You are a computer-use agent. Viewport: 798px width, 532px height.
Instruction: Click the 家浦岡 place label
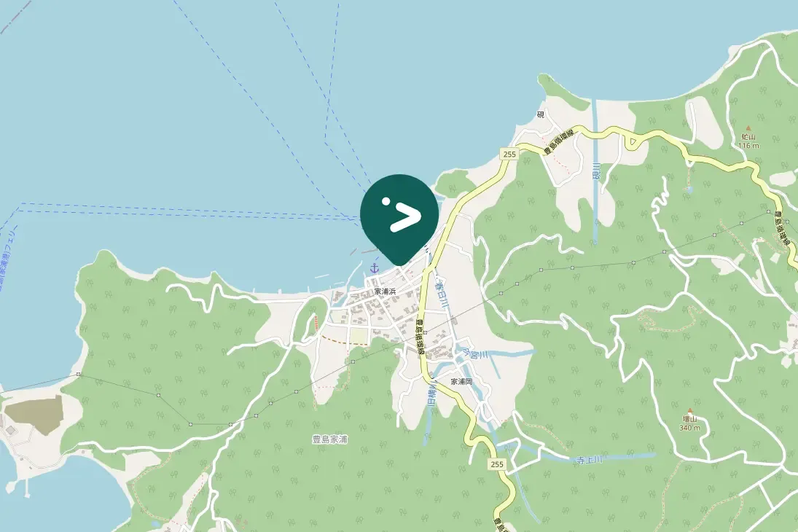pyautogui.click(x=462, y=381)
